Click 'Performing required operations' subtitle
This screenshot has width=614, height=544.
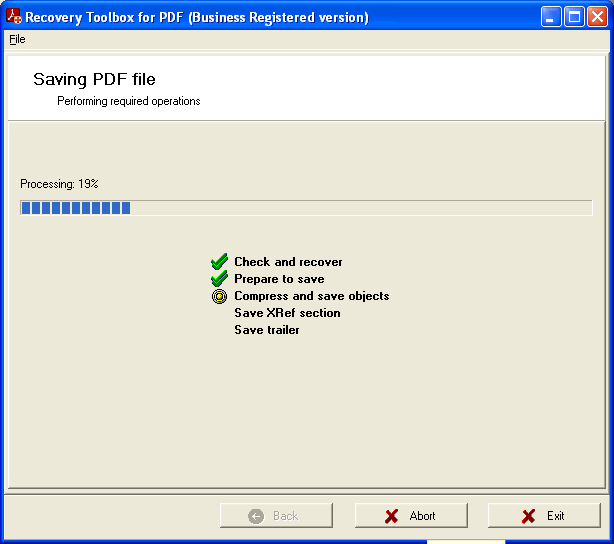point(128,101)
